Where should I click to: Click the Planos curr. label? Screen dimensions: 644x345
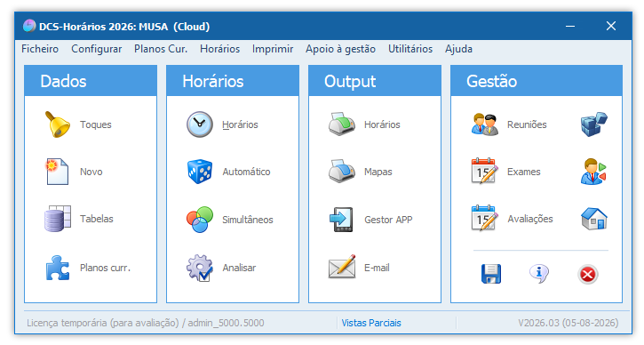click(105, 268)
